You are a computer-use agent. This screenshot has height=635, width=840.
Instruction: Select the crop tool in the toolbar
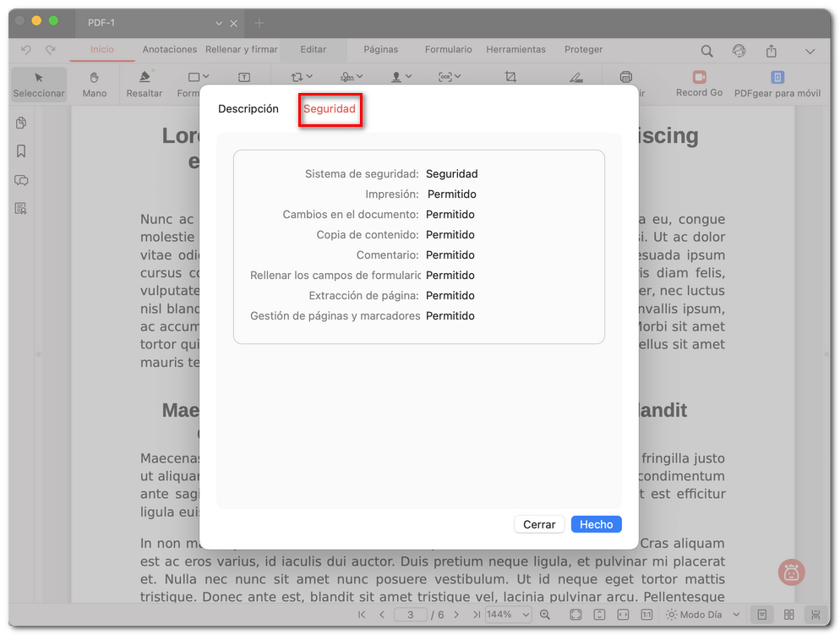(510, 76)
